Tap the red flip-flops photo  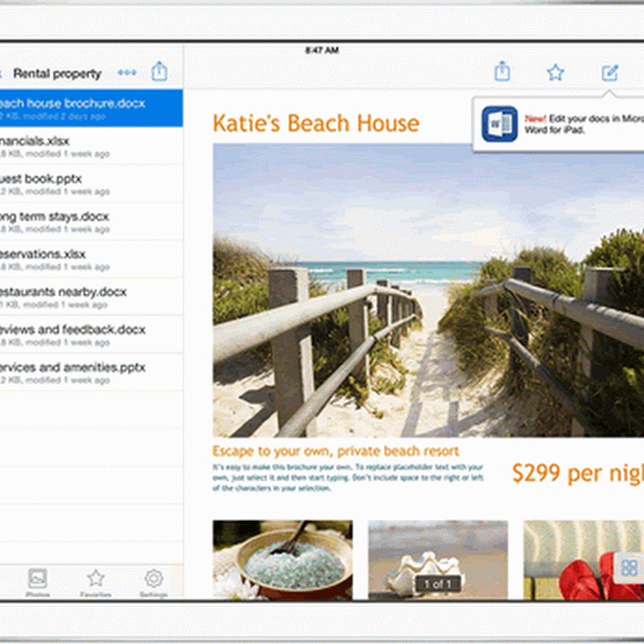(584, 560)
